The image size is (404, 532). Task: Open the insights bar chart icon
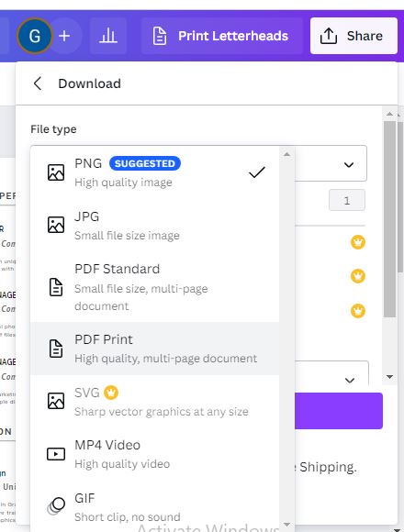[x=108, y=36]
